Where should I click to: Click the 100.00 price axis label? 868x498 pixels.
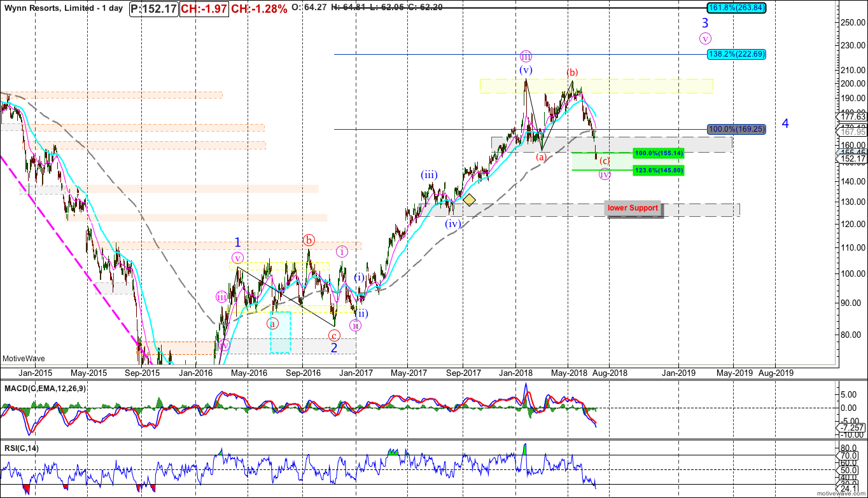click(x=853, y=273)
